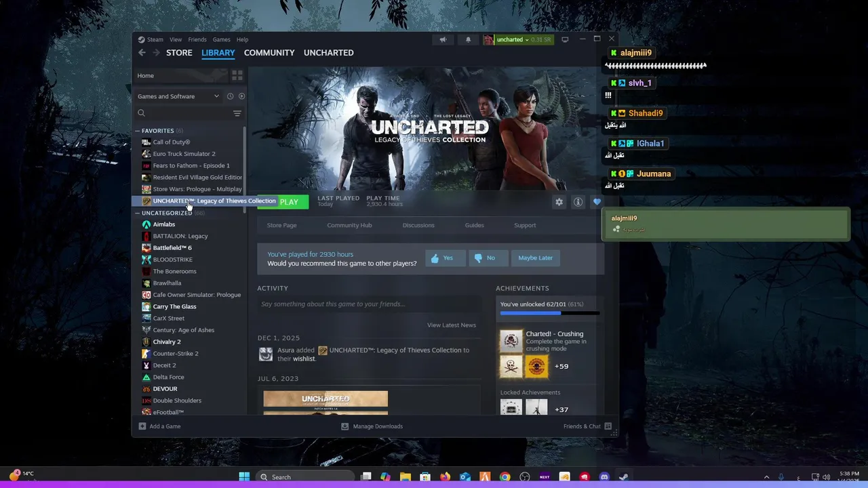Viewport: 868px width, 488px height.
Task: Click the Counter-Strike 2 game icon
Action: click(x=146, y=354)
